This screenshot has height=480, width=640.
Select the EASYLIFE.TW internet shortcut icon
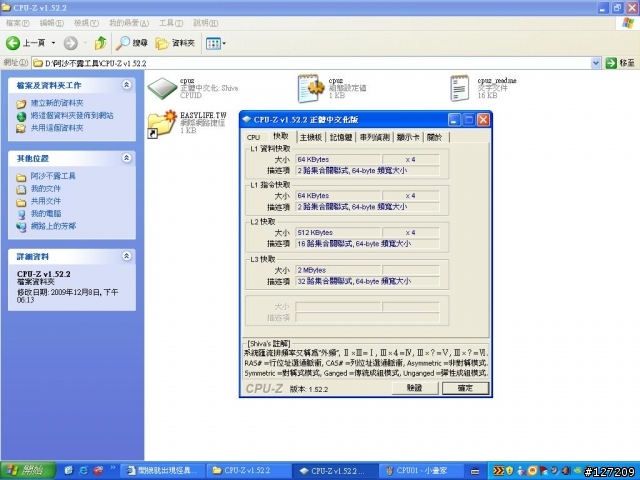[162, 124]
